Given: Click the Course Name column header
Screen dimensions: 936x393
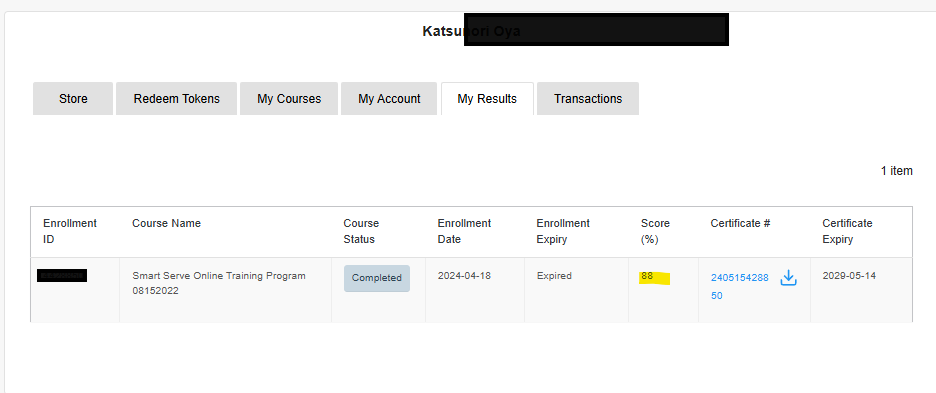Looking at the screenshot, I should [167, 223].
